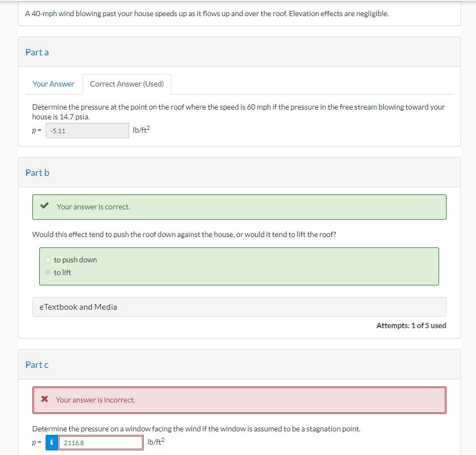Switch to the Your Answer tab
Screen dimensions: 476x455
click(53, 84)
